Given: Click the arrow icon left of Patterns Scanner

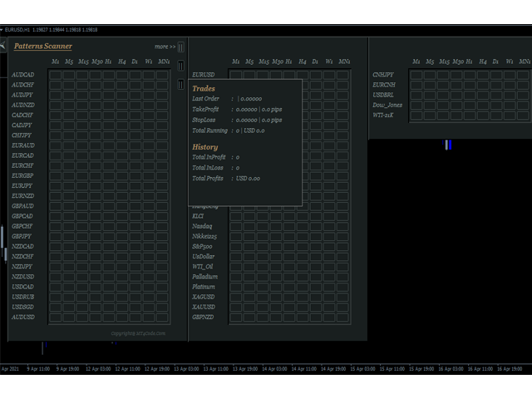Looking at the screenshot, I should coord(2,46).
